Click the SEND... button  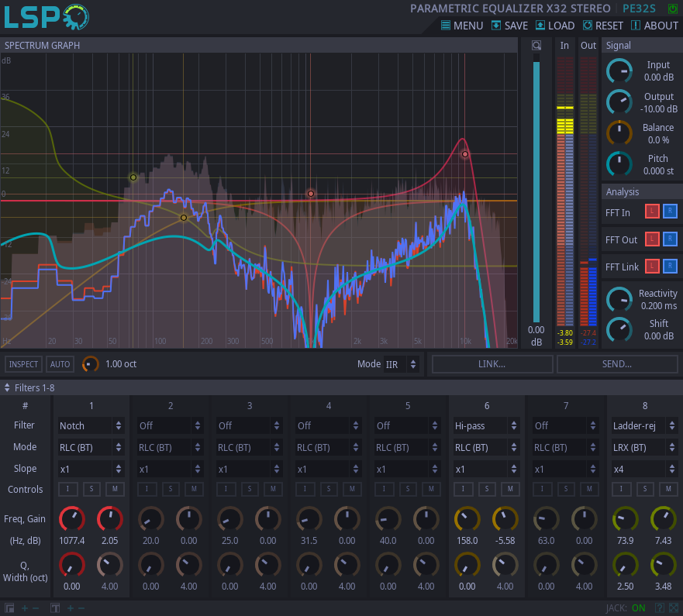[x=617, y=364]
